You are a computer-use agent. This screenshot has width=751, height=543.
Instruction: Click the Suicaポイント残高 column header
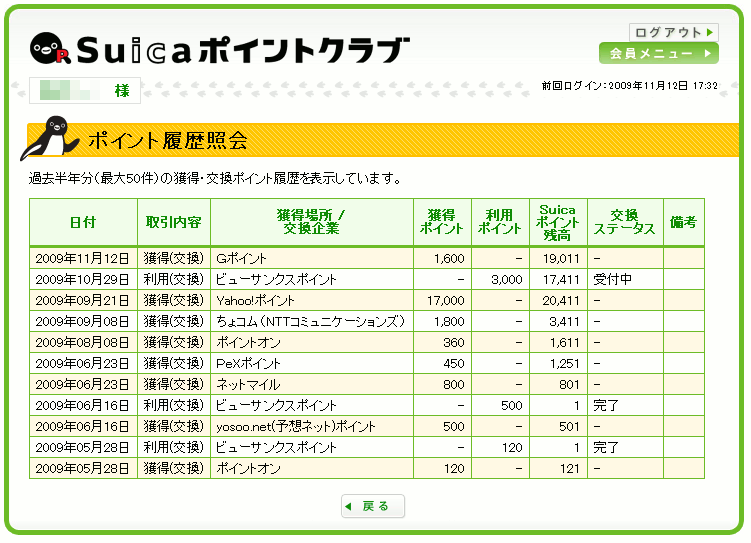[x=558, y=222]
